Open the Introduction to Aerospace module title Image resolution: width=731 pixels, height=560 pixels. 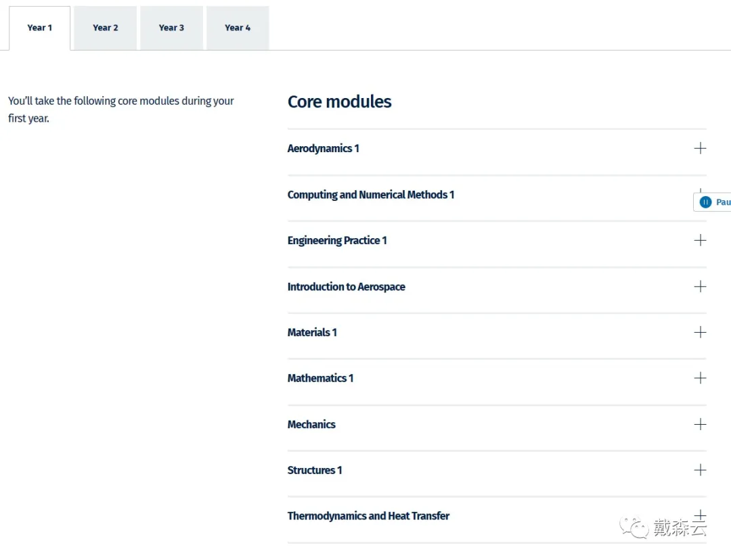click(346, 287)
